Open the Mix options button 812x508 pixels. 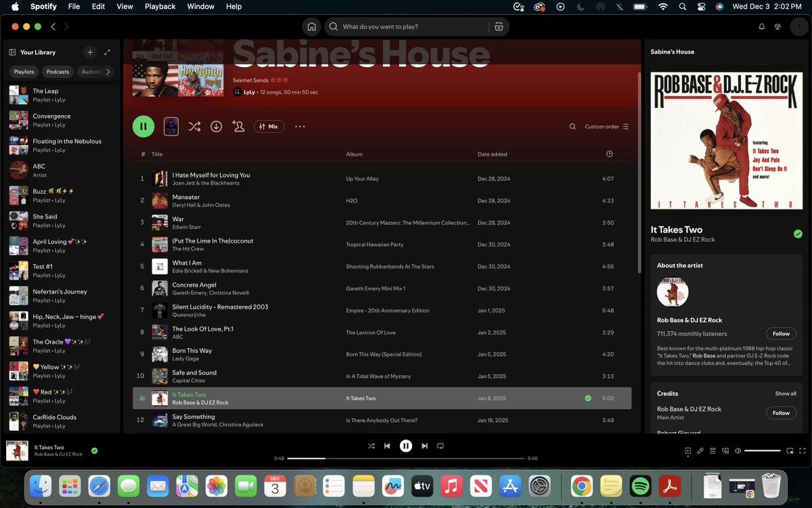pyautogui.click(x=269, y=127)
